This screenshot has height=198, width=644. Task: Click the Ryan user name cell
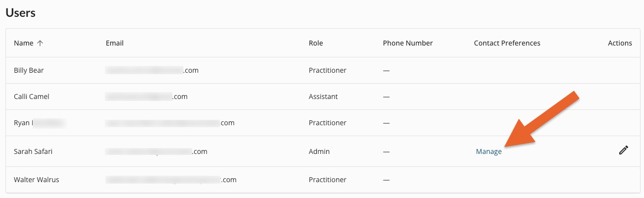40,123
